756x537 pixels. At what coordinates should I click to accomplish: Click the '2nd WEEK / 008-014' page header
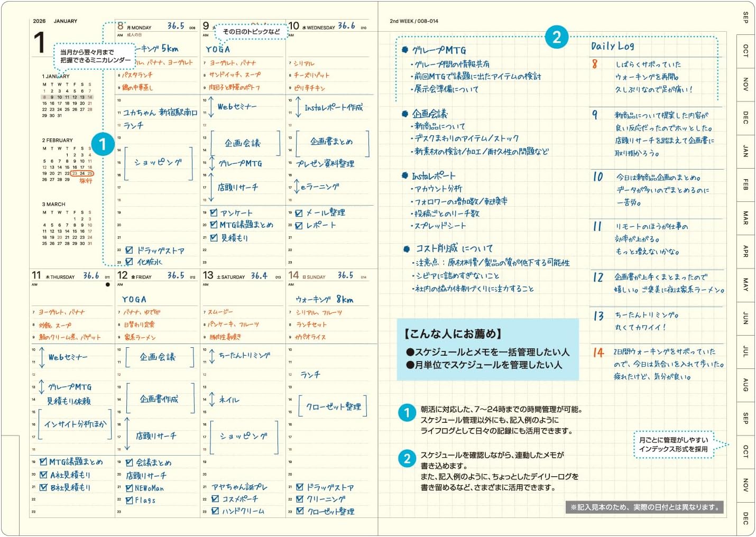[x=414, y=21]
